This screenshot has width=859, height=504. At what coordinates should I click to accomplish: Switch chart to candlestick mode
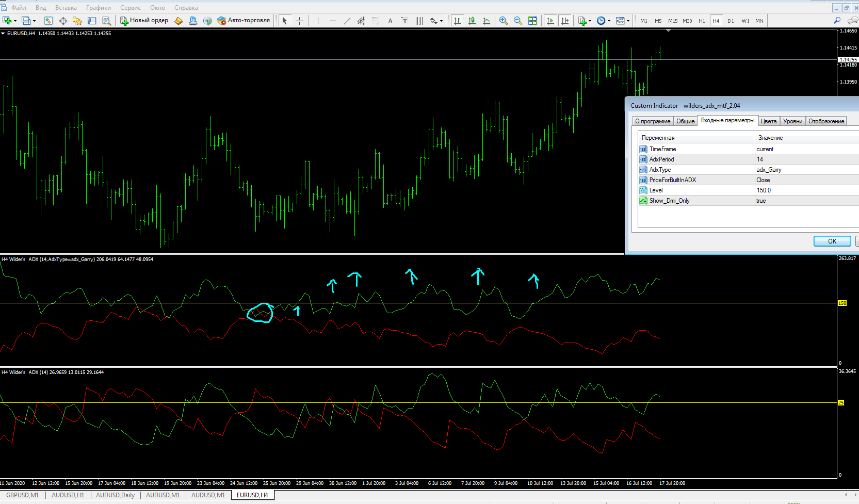tap(472, 21)
